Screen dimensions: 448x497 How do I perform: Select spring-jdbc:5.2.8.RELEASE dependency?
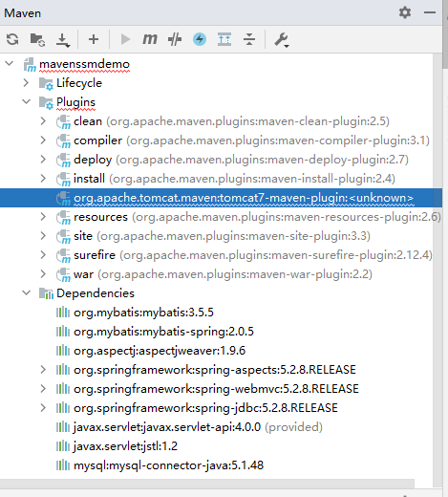[x=205, y=408]
